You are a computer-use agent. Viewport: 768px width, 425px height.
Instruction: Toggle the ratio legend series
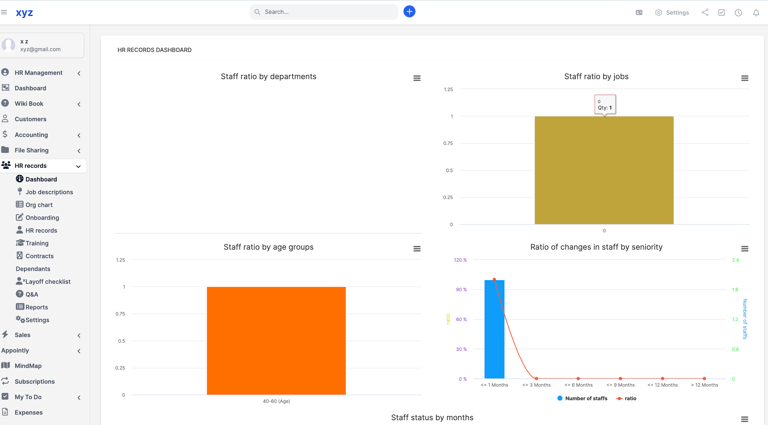626,399
